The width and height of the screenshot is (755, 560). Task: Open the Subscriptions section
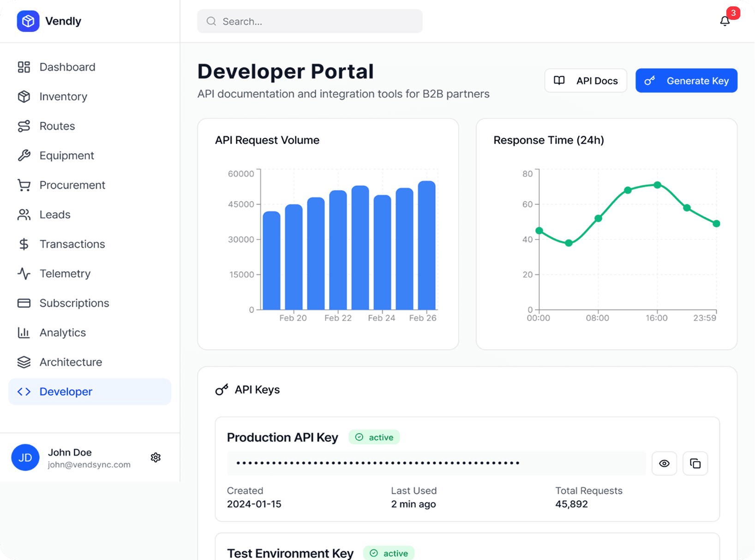(74, 303)
